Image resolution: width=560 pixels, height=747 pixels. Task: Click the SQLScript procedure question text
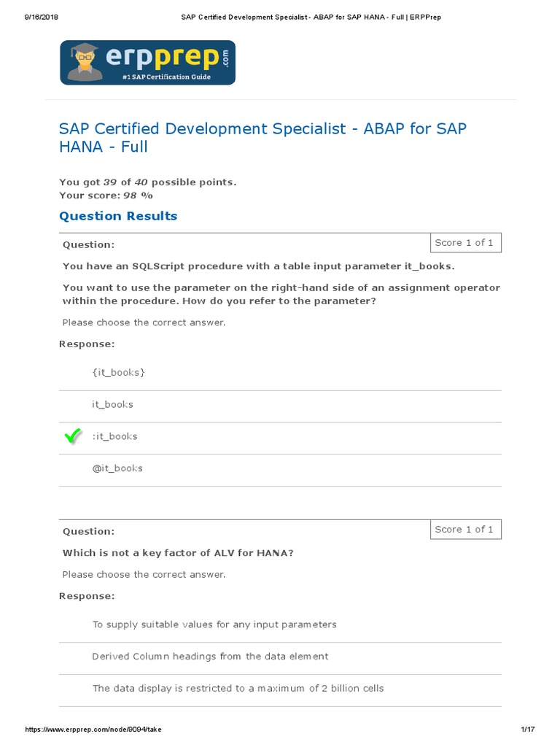point(258,266)
